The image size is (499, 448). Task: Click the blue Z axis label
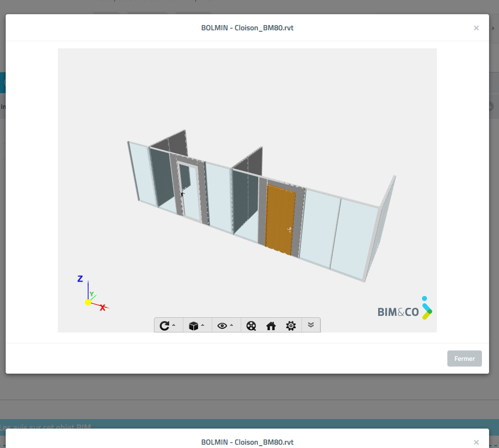coord(80,279)
